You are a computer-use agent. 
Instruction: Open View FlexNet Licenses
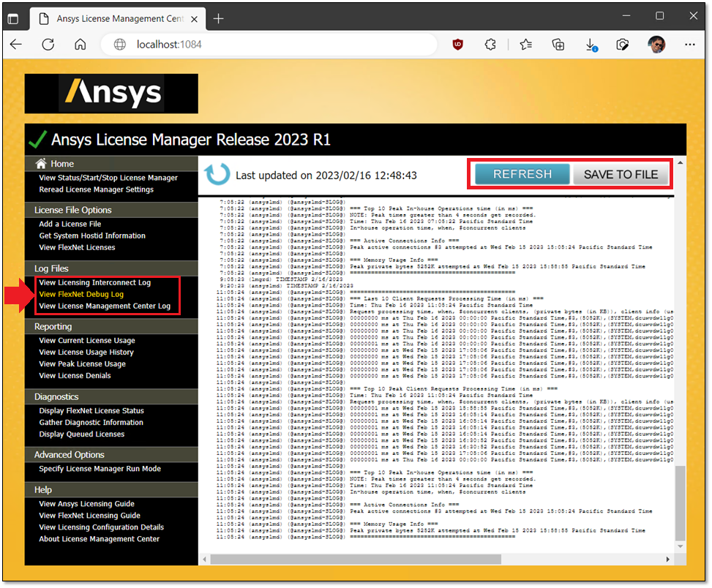(77, 248)
